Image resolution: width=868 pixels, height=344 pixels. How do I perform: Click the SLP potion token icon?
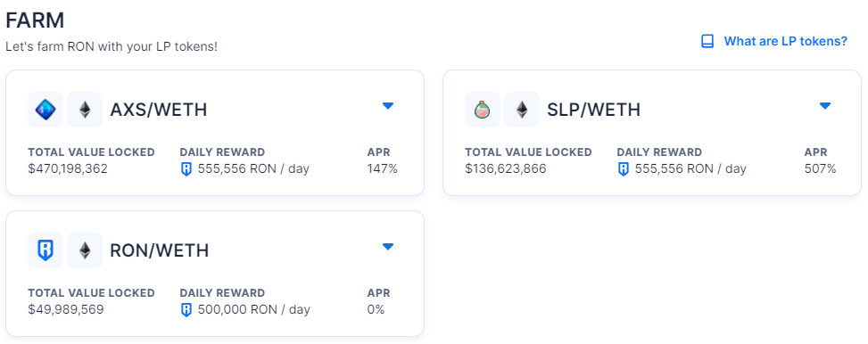pos(483,110)
